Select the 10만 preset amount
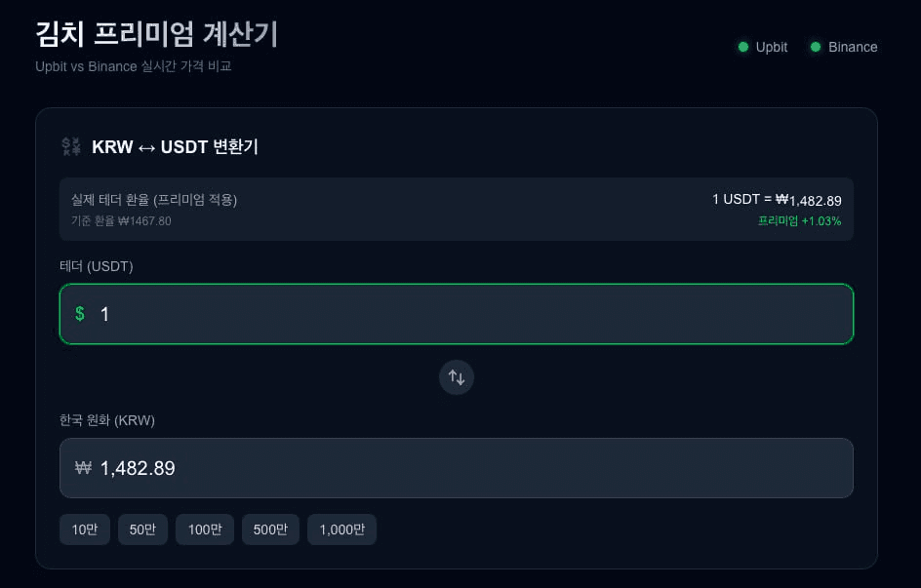This screenshot has height=588, width=921. 85,529
